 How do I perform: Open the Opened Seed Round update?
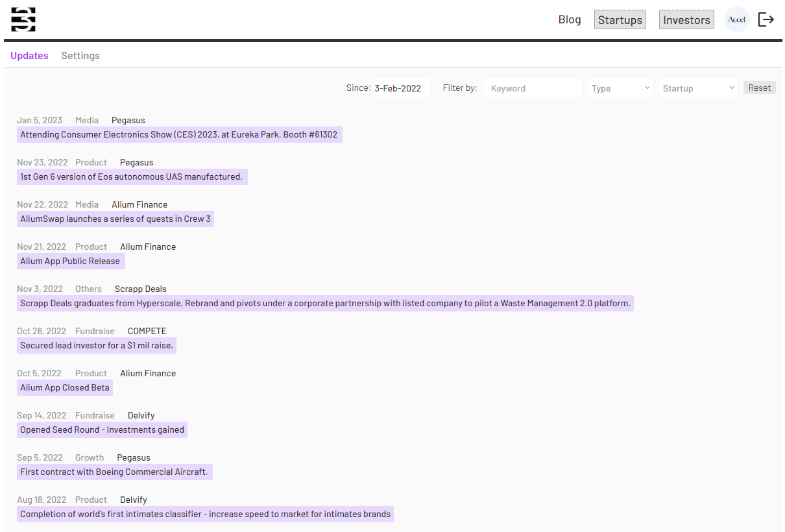coord(102,430)
